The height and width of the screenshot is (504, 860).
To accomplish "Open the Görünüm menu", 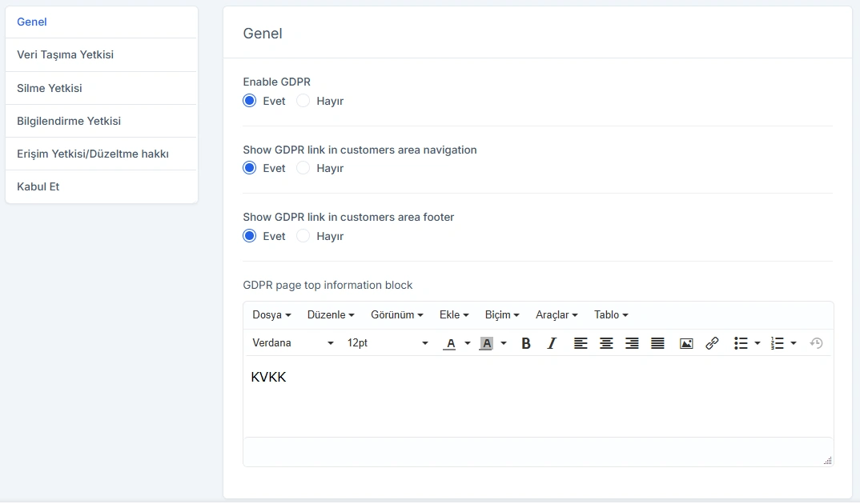I will [397, 315].
